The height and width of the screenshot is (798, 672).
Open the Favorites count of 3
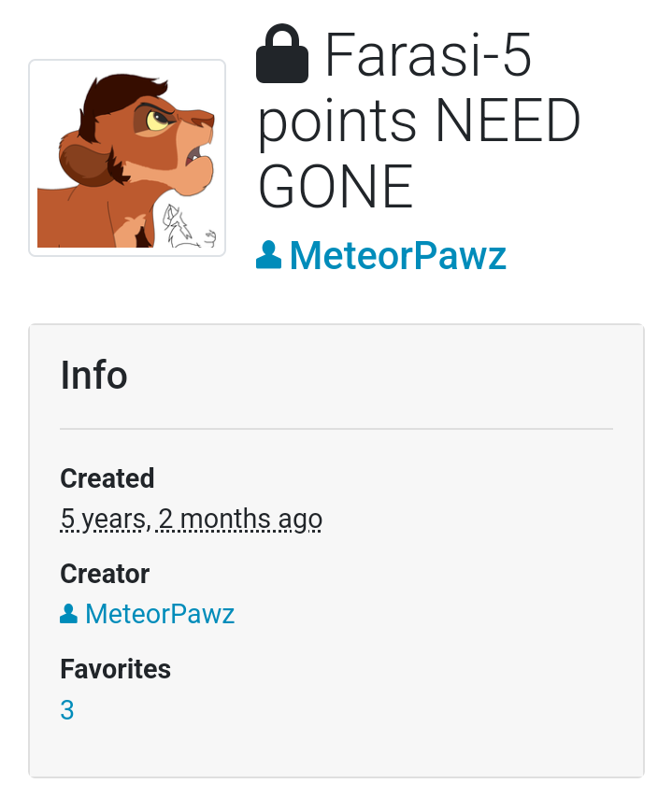[67, 710]
